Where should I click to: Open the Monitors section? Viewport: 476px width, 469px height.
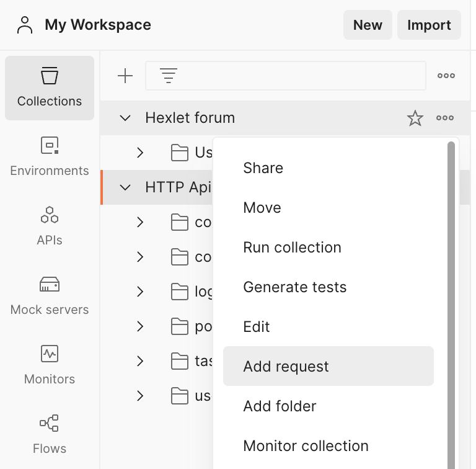(50, 365)
